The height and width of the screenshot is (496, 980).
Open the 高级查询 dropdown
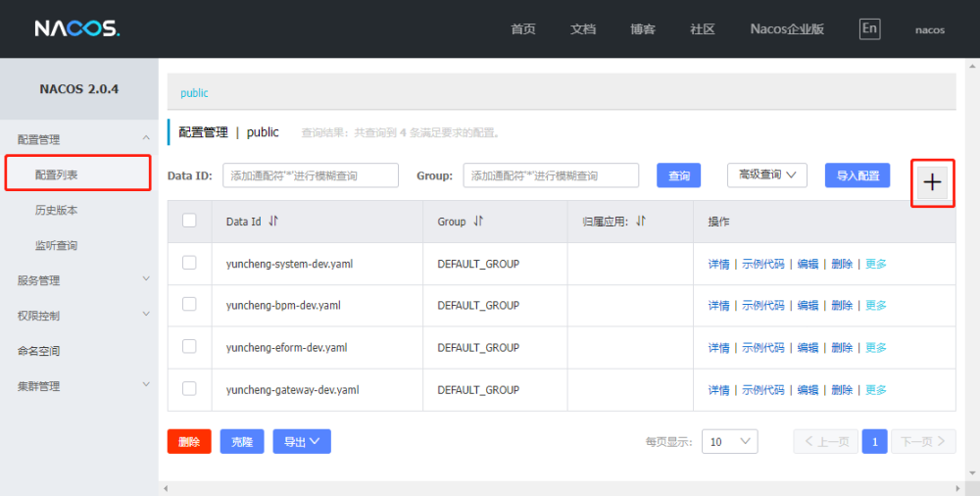[x=767, y=175]
